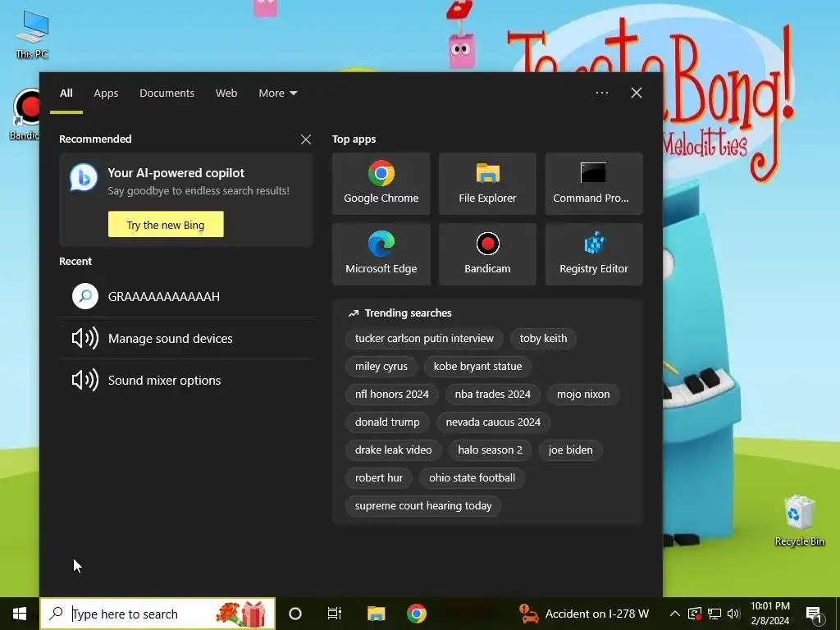Search ohio state football
The width and height of the screenshot is (840, 630).
coord(472,478)
